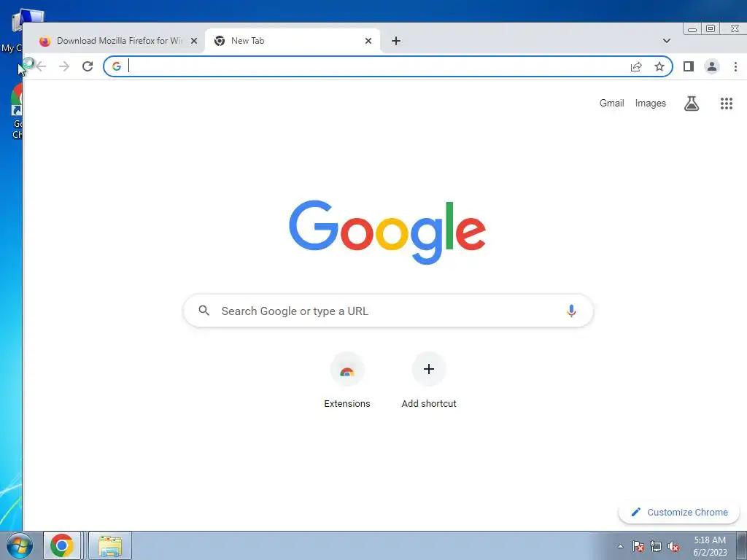The width and height of the screenshot is (747, 560).
Task: Click the Google logo
Action: [387, 233]
